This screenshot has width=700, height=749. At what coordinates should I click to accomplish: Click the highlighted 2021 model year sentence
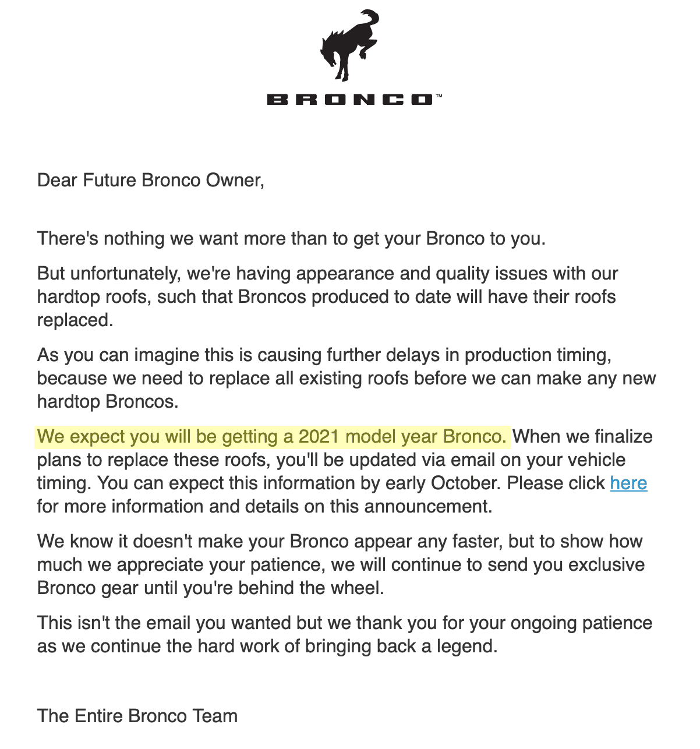point(272,436)
